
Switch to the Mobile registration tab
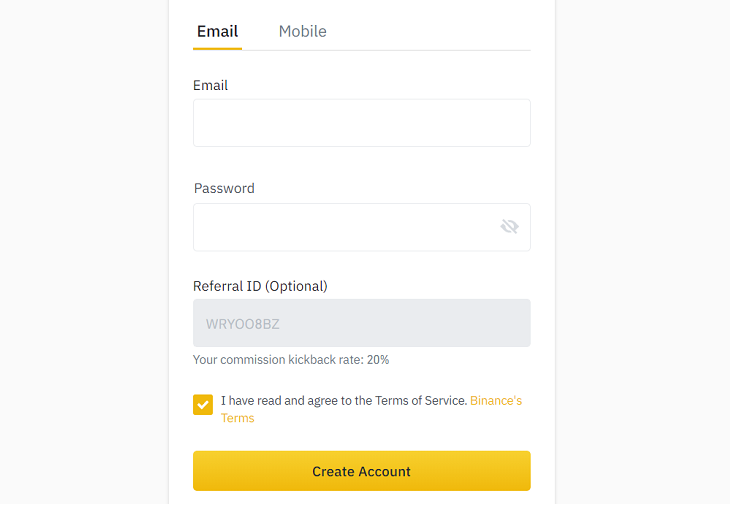coord(303,31)
